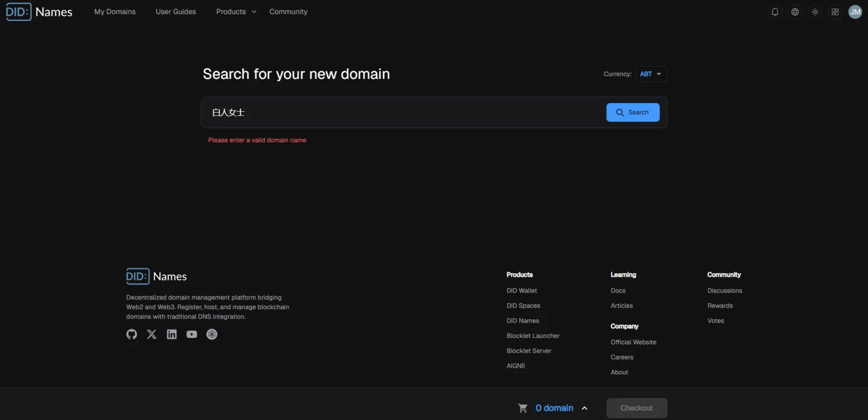
Task: Open the ABT currency dropdown
Action: [x=651, y=74]
